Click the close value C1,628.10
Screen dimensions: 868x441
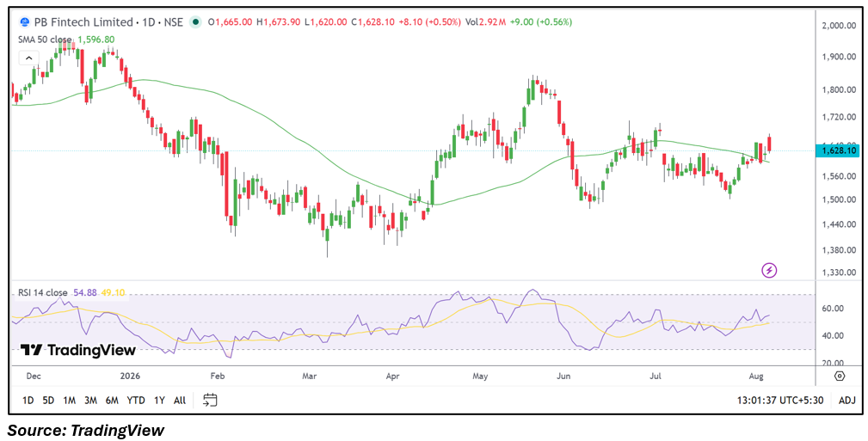click(373, 22)
